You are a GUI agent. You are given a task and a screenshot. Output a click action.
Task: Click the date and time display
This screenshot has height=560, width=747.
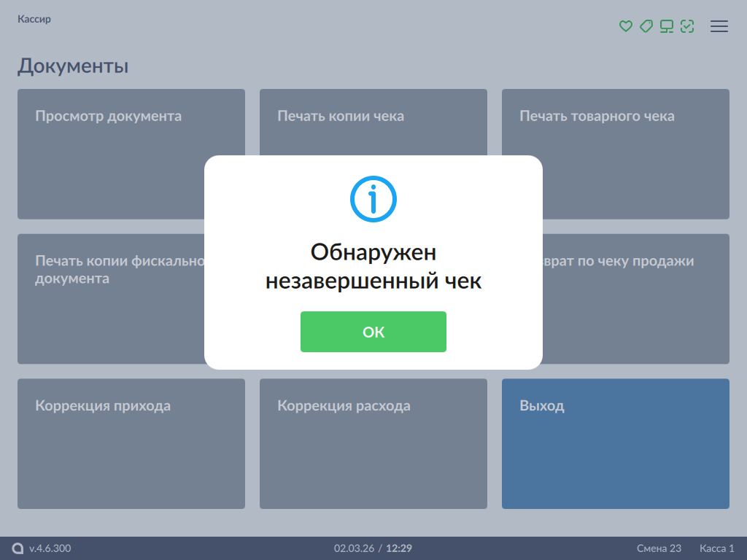373,548
